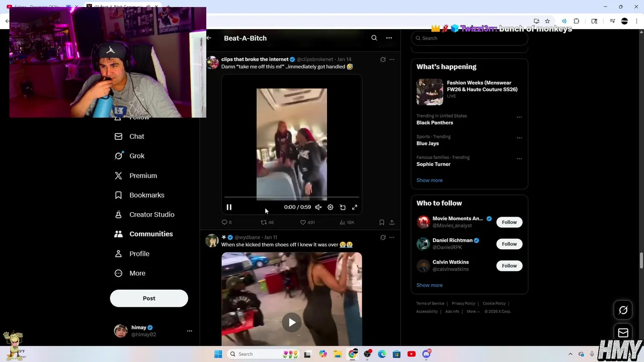Open the wydbanx profile avatar
Image resolution: width=644 pixels, height=362 pixels.
(x=212, y=241)
